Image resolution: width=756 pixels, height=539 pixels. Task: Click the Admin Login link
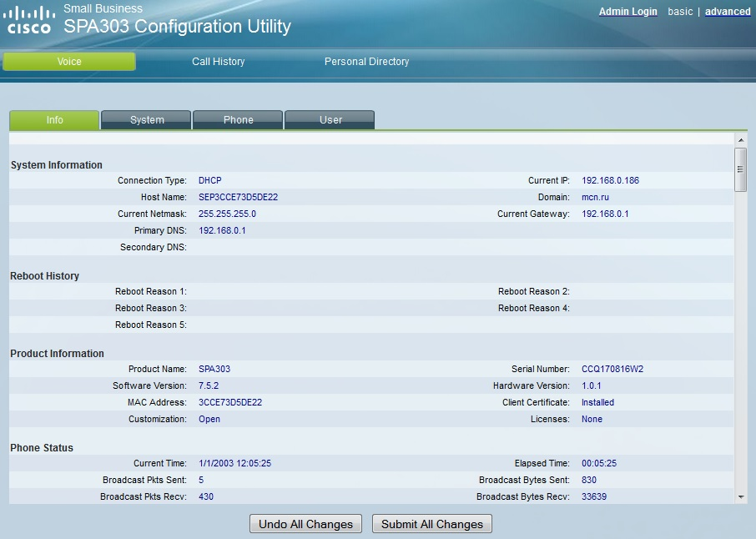pyautogui.click(x=627, y=12)
